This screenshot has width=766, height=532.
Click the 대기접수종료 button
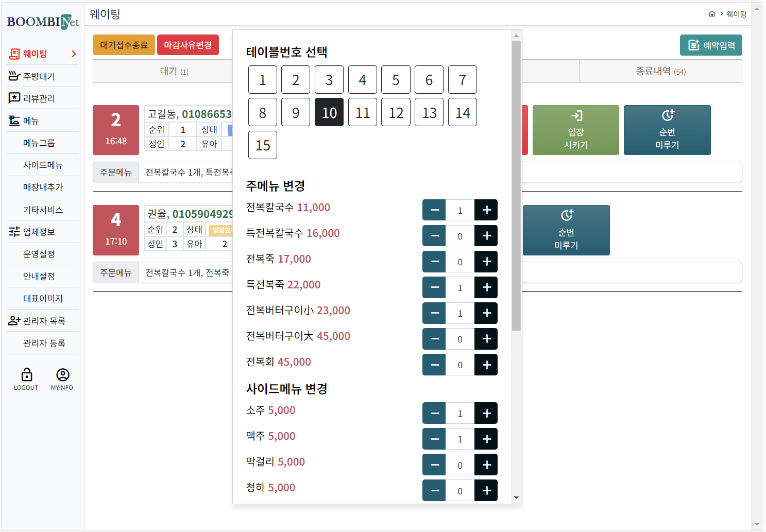coord(124,45)
